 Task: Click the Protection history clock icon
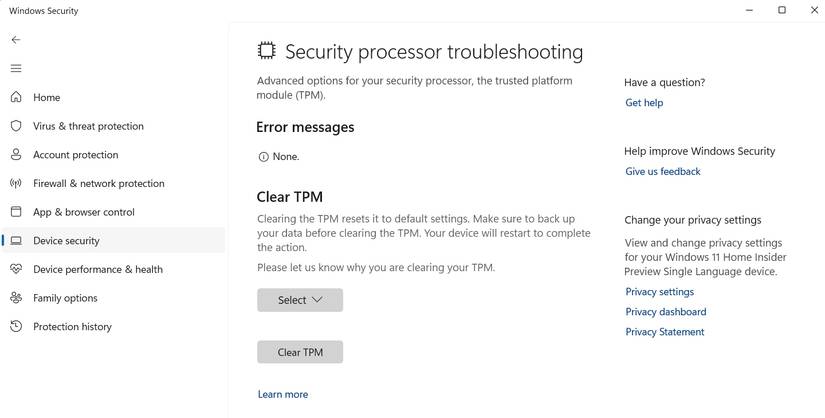point(15,327)
